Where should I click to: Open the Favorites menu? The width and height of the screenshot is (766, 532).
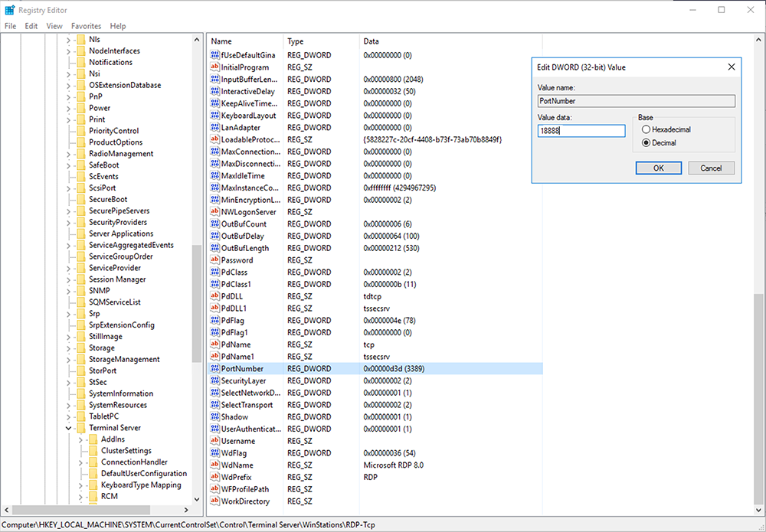coord(86,26)
